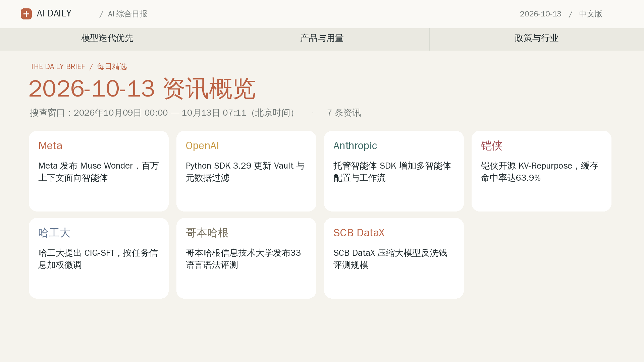Open the OpenAI Python SDK 3.29 card
This screenshot has height=362, width=644.
[246, 171]
